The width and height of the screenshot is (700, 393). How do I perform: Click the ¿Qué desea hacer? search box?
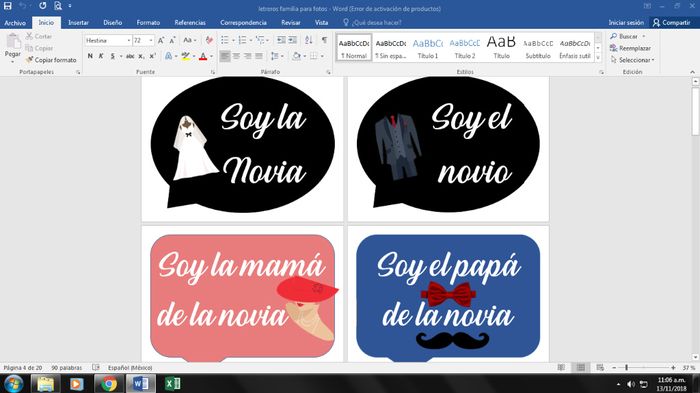[x=372, y=22]
